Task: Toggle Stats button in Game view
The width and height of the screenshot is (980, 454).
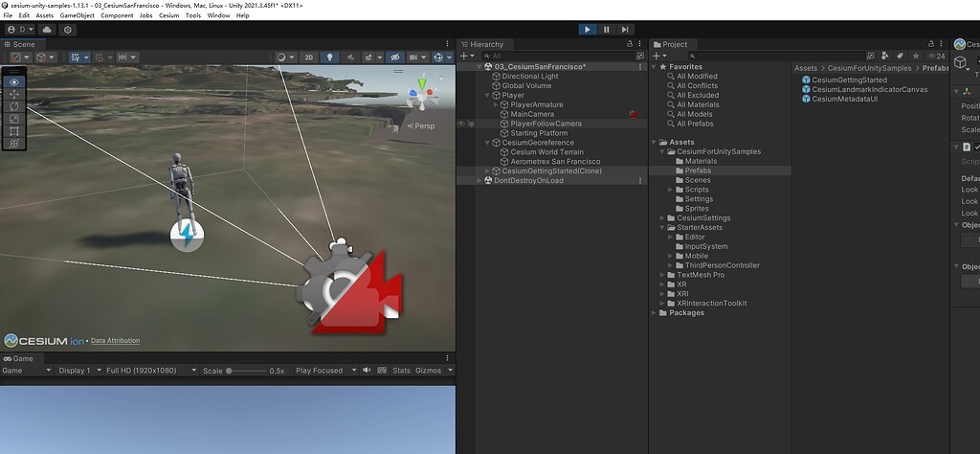Action: pos(401,371)
